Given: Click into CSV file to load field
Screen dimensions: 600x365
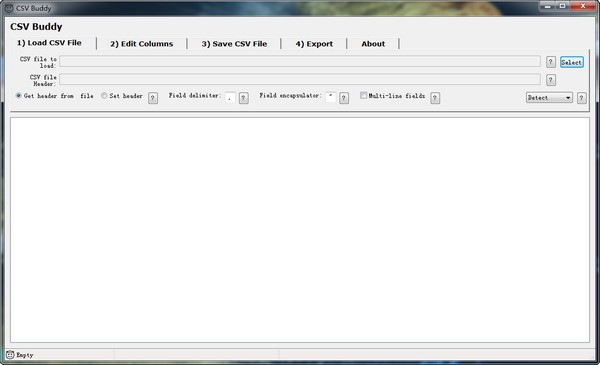Looking at the screenshot, I should [300, 61].
